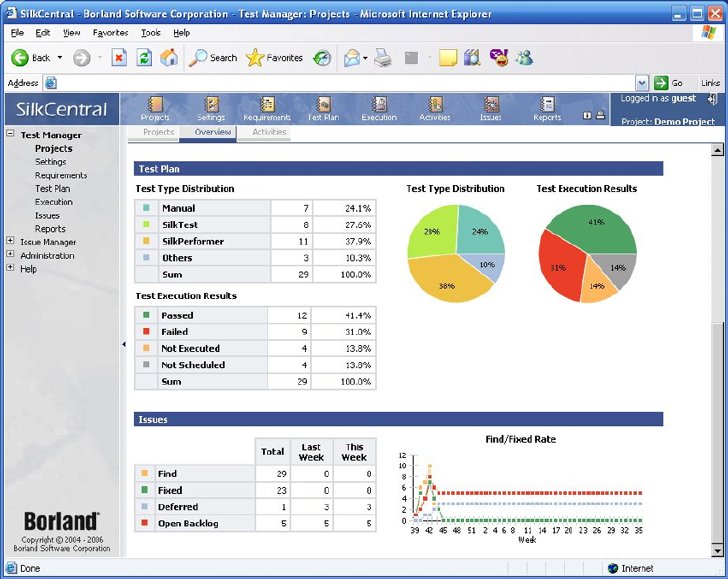Open the Favorites menu
The image size is (728, 579).
pos(110,33)
